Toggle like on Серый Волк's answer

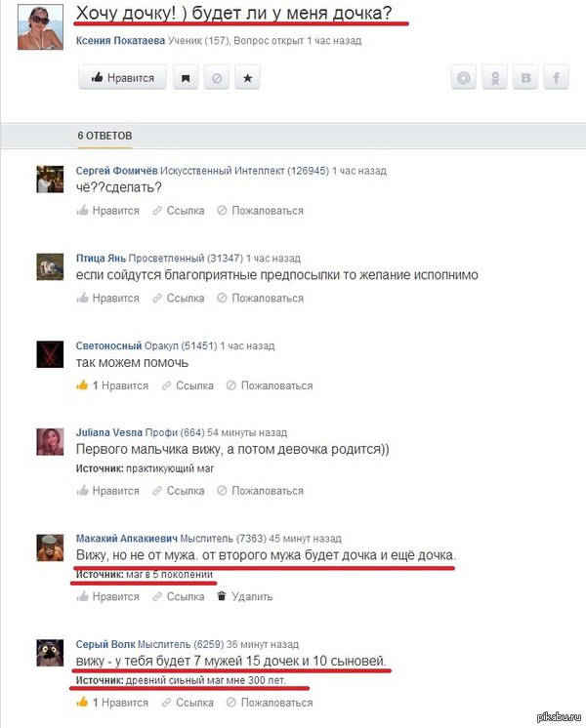[x=112, y=703]
